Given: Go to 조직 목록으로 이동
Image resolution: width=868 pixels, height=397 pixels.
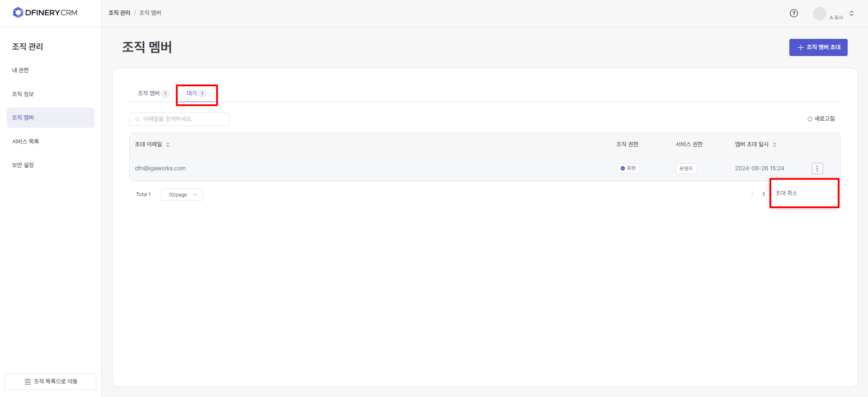Looking at the screenshot, I should coord(51,382).
